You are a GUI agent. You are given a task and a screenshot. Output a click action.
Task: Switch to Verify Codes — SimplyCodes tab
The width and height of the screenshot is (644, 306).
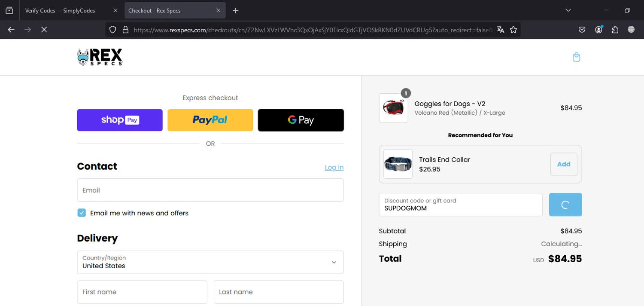(x=71, y=10)
